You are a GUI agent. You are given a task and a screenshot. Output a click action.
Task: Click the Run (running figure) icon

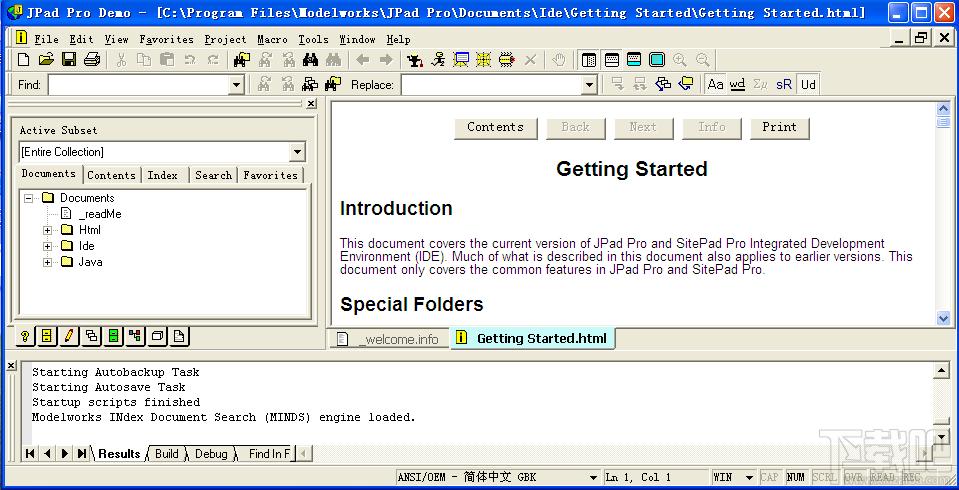pos(438,59)
